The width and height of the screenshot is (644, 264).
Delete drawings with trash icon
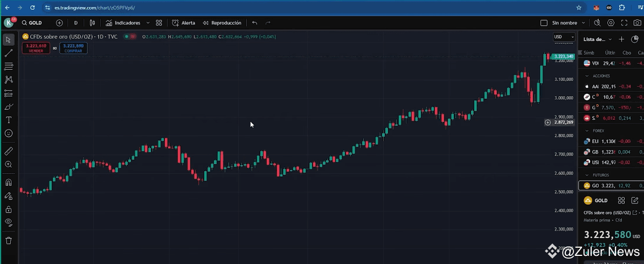tap(8, 241)
